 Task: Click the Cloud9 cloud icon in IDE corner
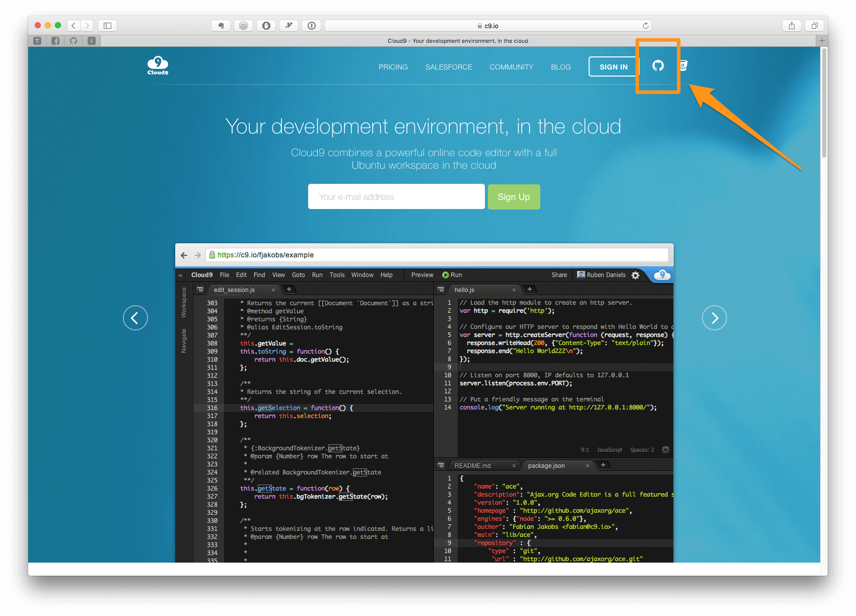pyautogui.click(x=662, y=275)
